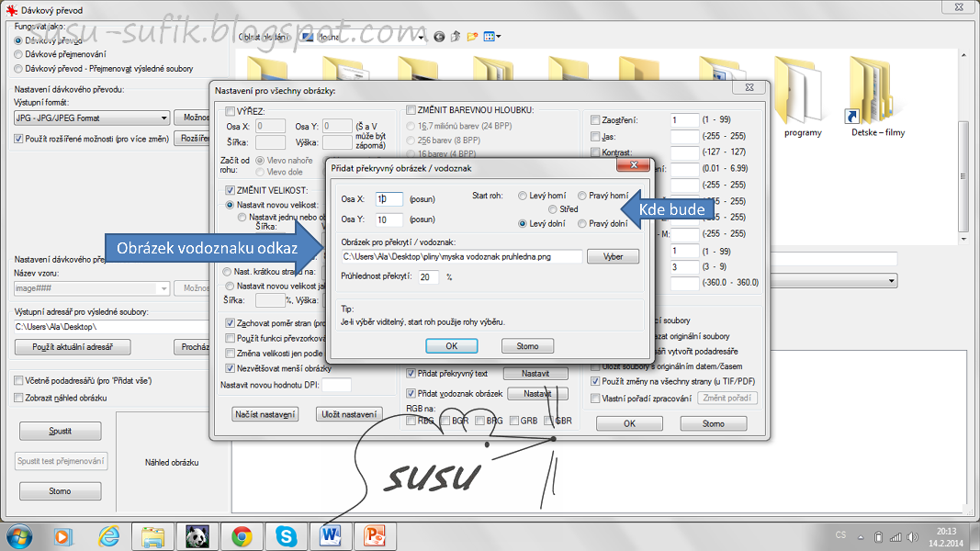The height and width of the screenshot is (551, 980).
Task: Click 'Nastavit' next to watermark image
Action: 537,394
